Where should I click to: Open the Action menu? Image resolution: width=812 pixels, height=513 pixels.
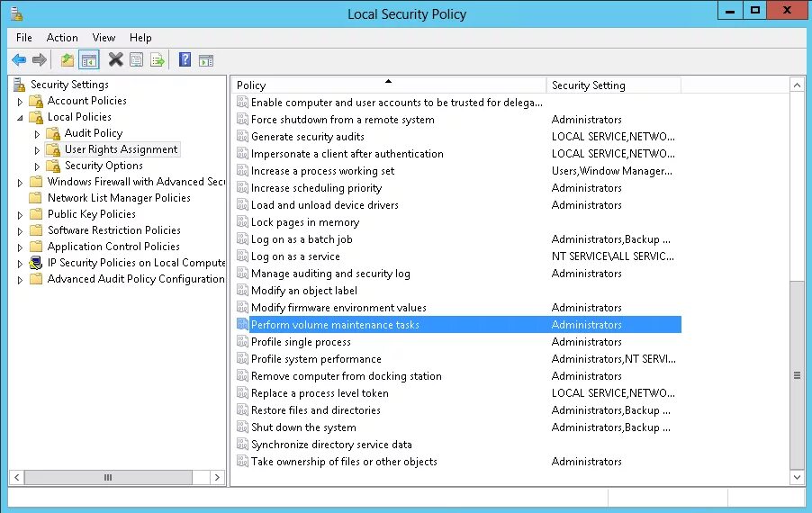(62, 38)
